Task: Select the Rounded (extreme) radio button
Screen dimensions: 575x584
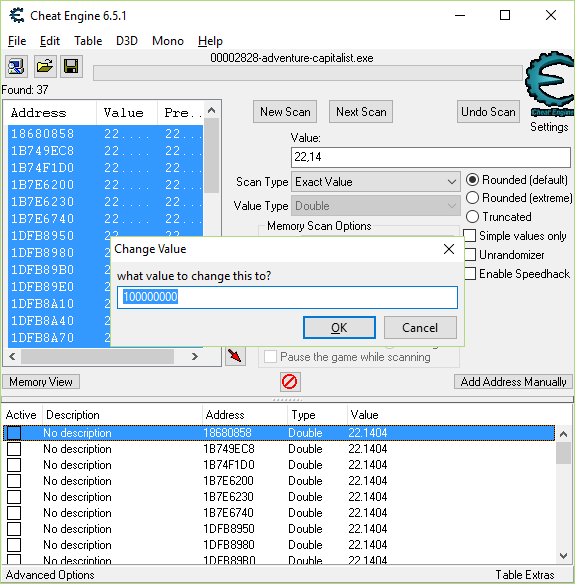Action: 472,198
